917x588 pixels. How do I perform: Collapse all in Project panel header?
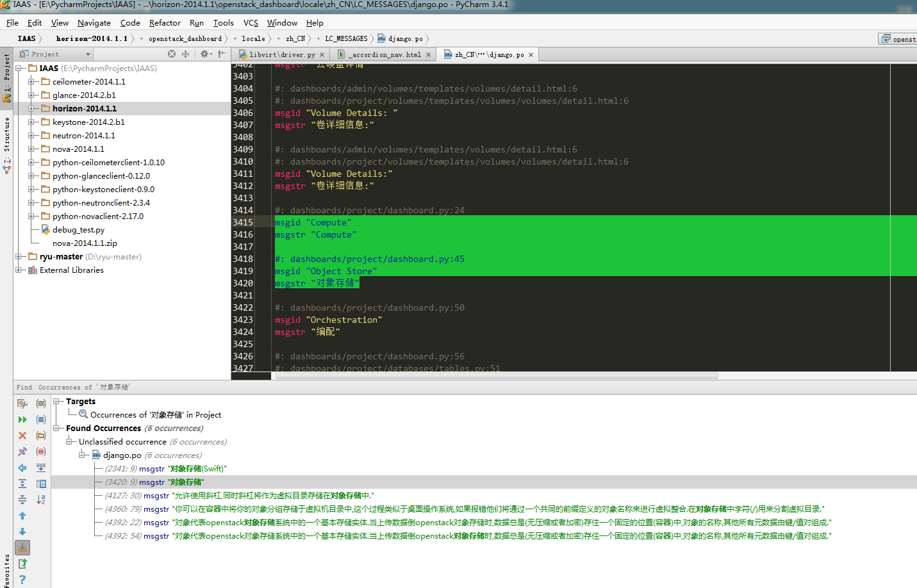click(x=185, y=54)
